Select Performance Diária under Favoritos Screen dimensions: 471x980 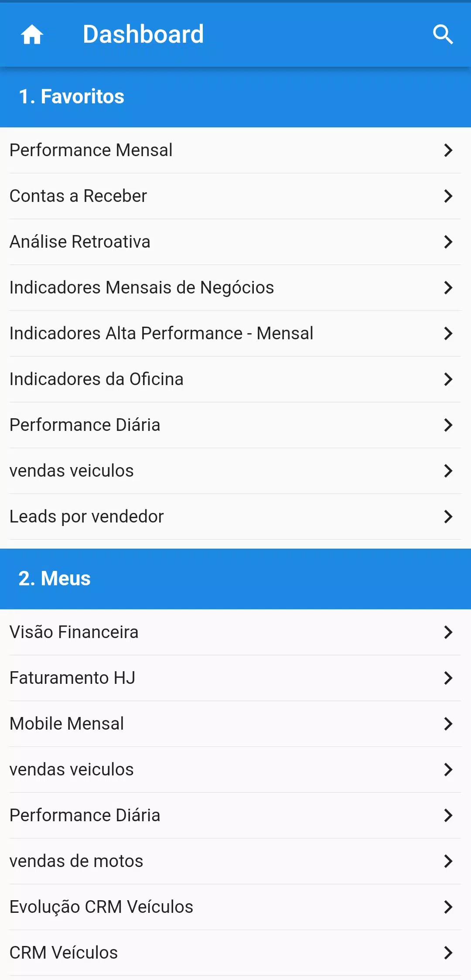235,425
